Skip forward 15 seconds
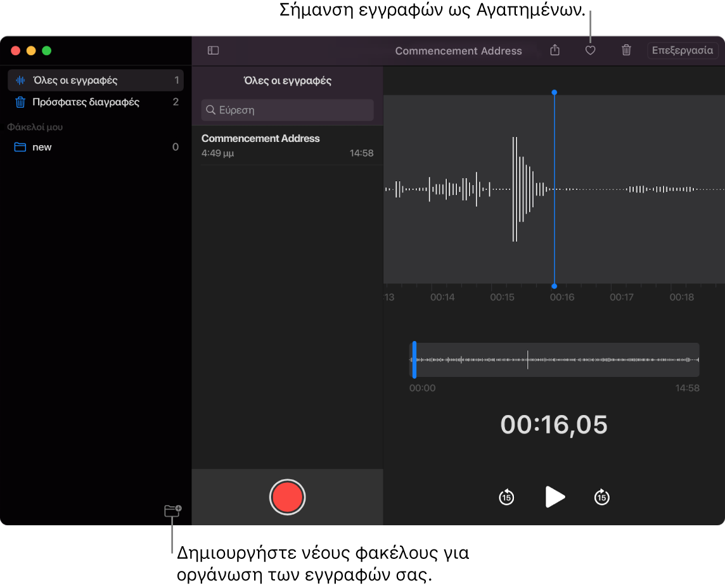Screen dimensions: 725x588 click(601, 497)
